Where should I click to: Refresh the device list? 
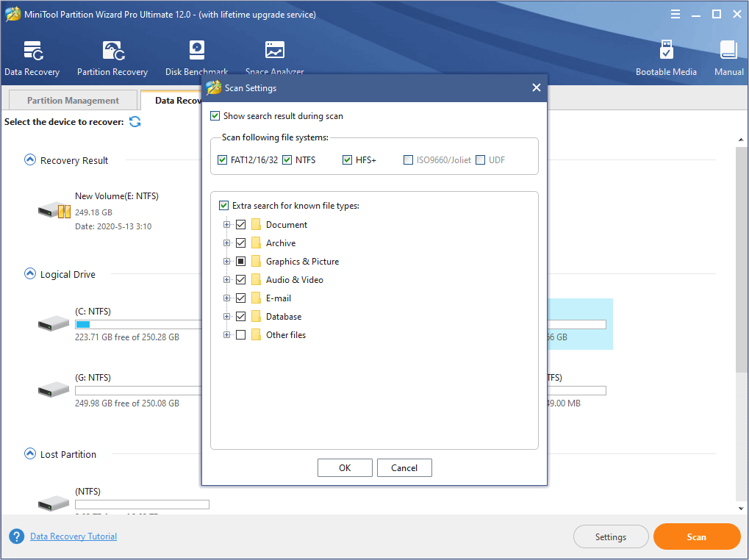coord(135,122)
